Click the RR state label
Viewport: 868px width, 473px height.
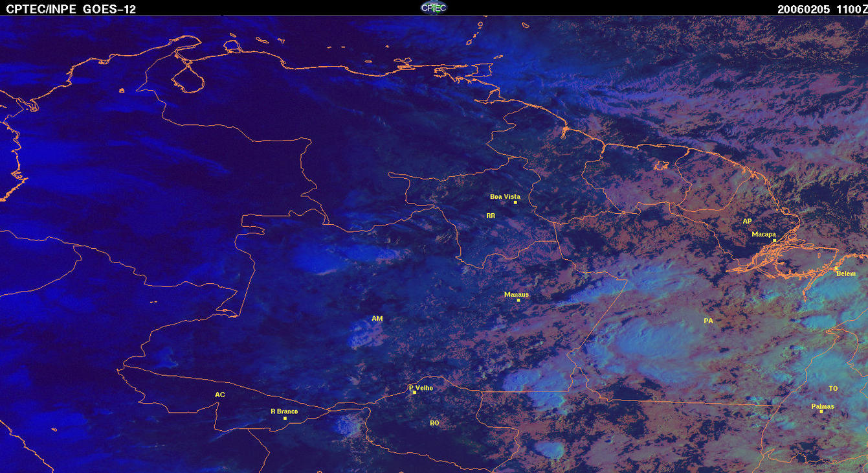pos(491,215)
